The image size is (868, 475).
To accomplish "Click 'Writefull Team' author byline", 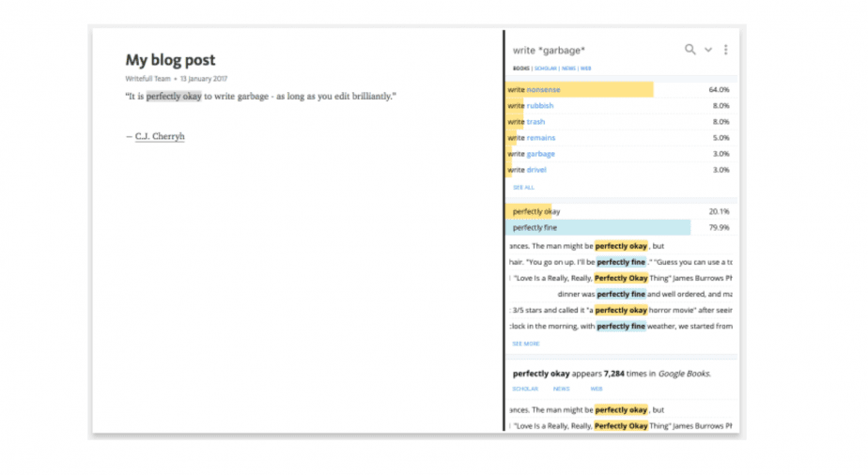I will pos(147,79).
